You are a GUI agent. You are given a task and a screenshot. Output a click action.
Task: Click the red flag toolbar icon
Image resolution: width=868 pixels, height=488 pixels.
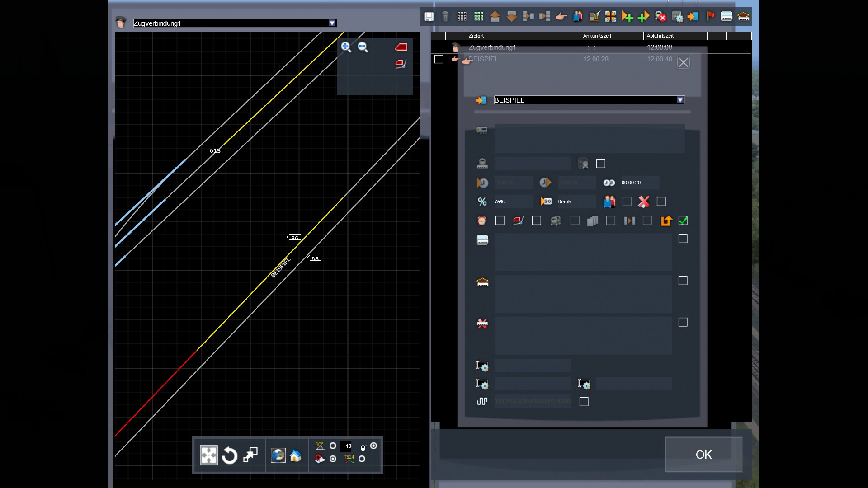pos(710,17)
